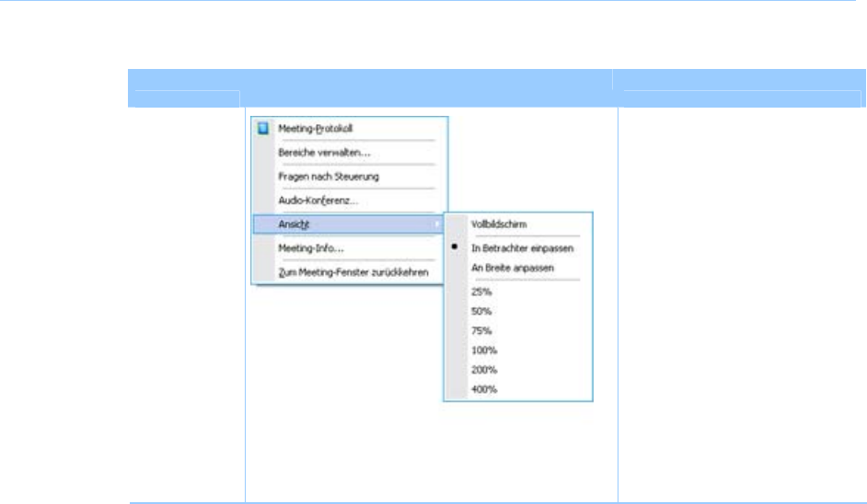
Task: Click the Meeting-Protokoll icon
Action: point(263,128)
